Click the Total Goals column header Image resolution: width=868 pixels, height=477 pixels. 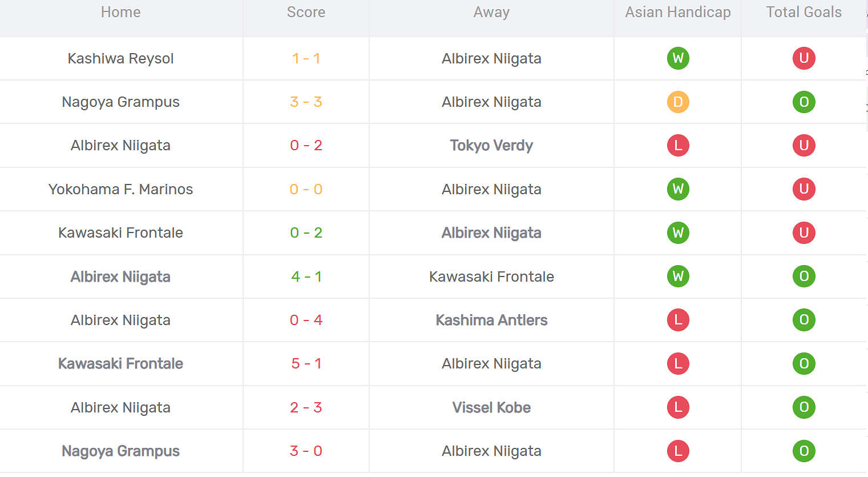[x=804, y=13]
